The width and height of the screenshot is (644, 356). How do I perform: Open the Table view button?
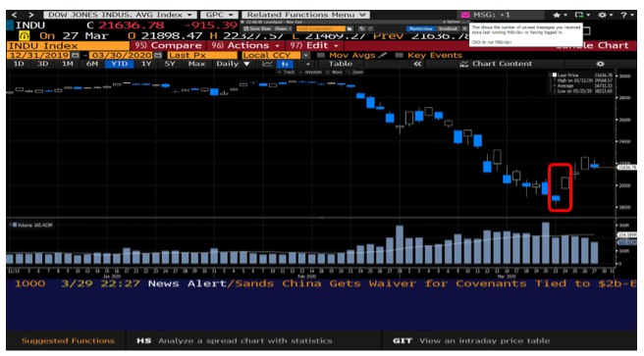click(x=340, y=64)
